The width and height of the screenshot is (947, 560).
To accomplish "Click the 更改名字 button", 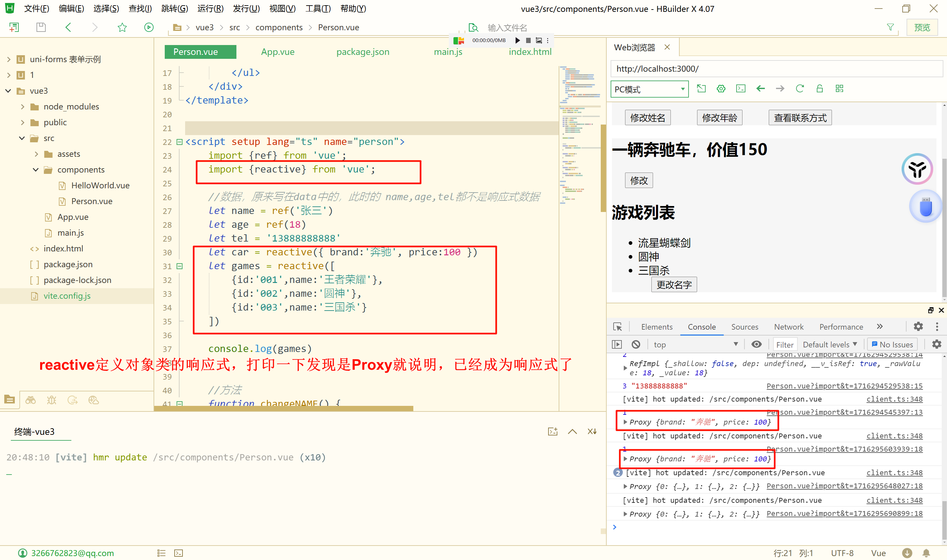I will 674,285.
